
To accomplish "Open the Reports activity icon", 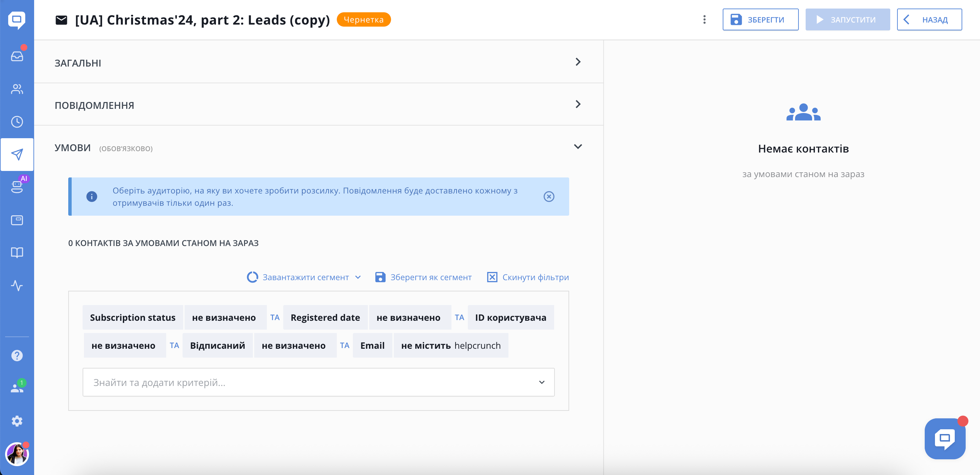I will 17,285.
